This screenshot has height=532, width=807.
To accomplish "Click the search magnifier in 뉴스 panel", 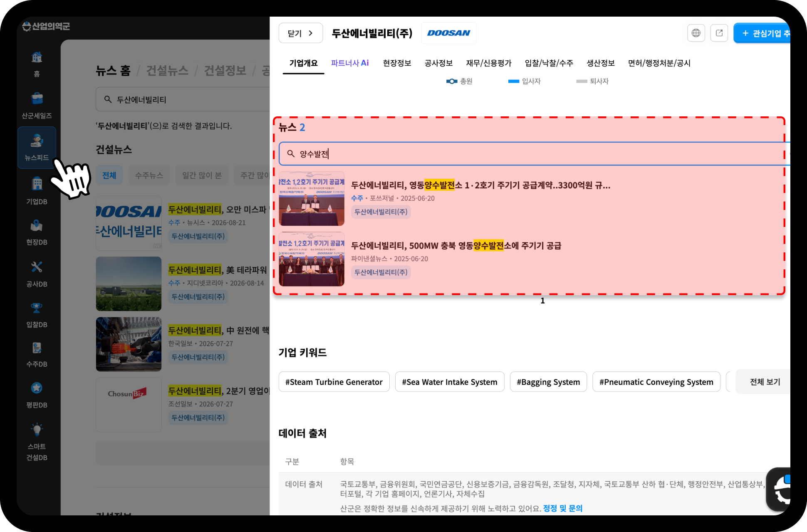I will coord(291,154).
